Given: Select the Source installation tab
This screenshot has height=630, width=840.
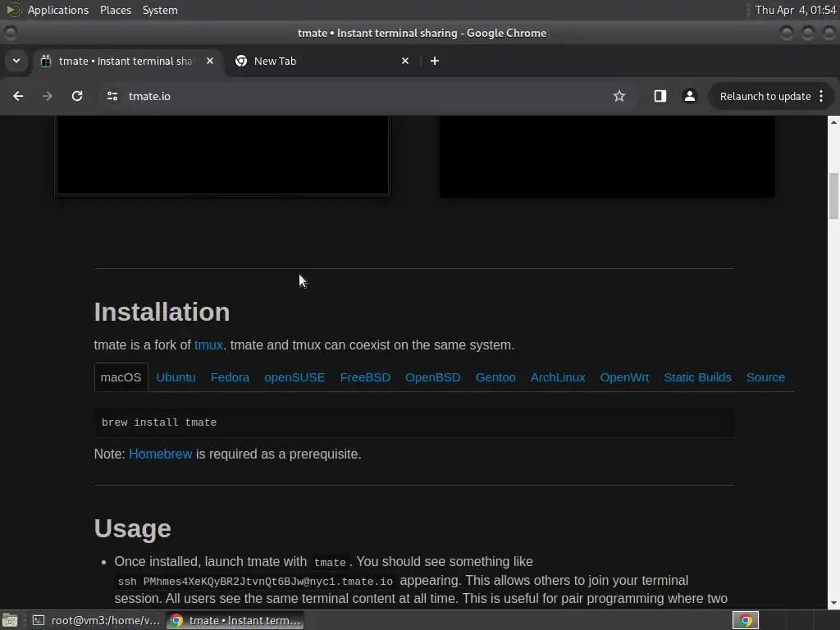Looking at the screenshot, I should point(765,377).
